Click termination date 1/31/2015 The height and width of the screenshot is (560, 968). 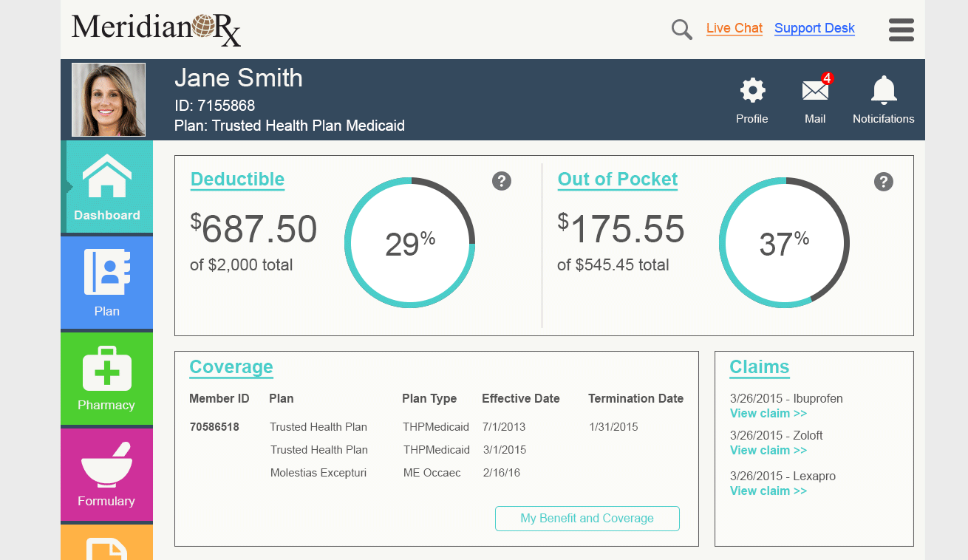click(x=613, y=427)
